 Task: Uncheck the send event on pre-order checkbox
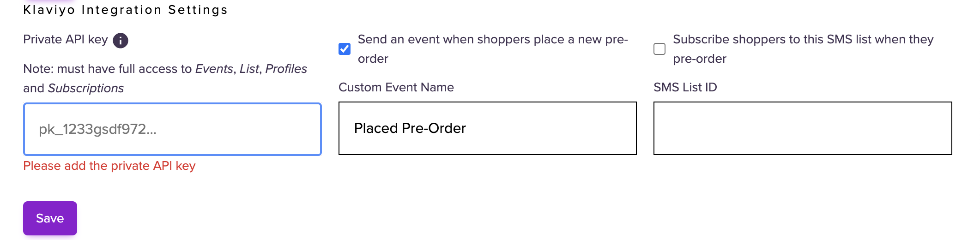point(345,49)
